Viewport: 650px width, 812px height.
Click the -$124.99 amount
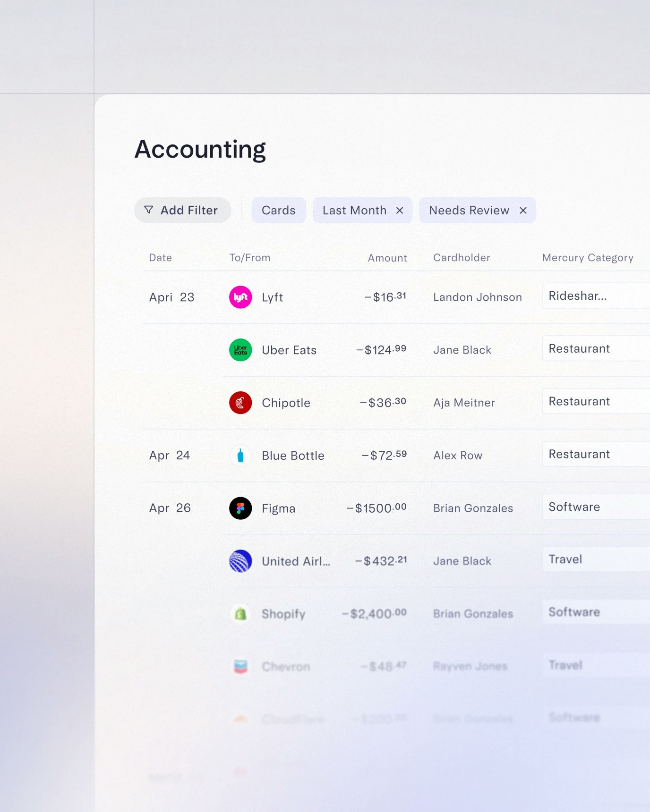[381, 350]
